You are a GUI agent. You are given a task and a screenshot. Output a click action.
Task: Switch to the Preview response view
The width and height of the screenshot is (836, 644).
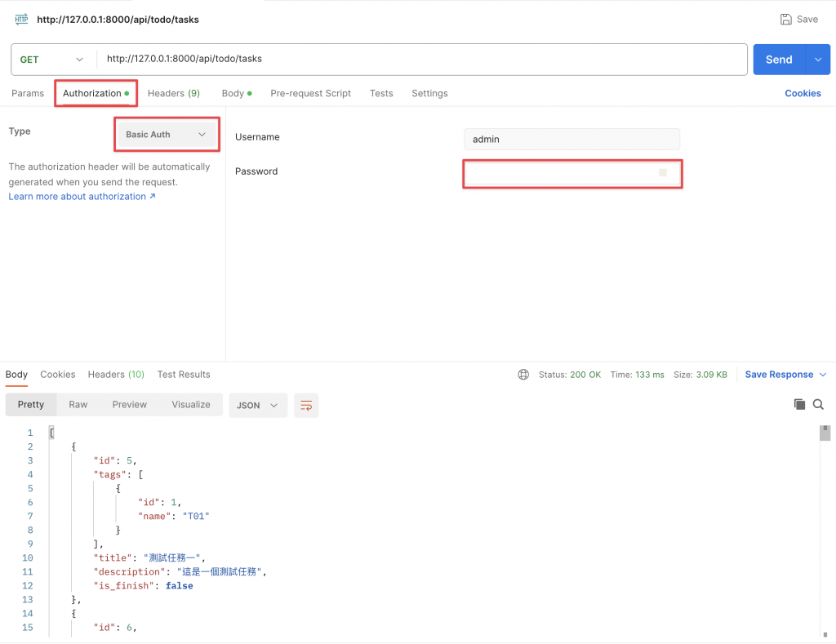click(x=130, y=405)
